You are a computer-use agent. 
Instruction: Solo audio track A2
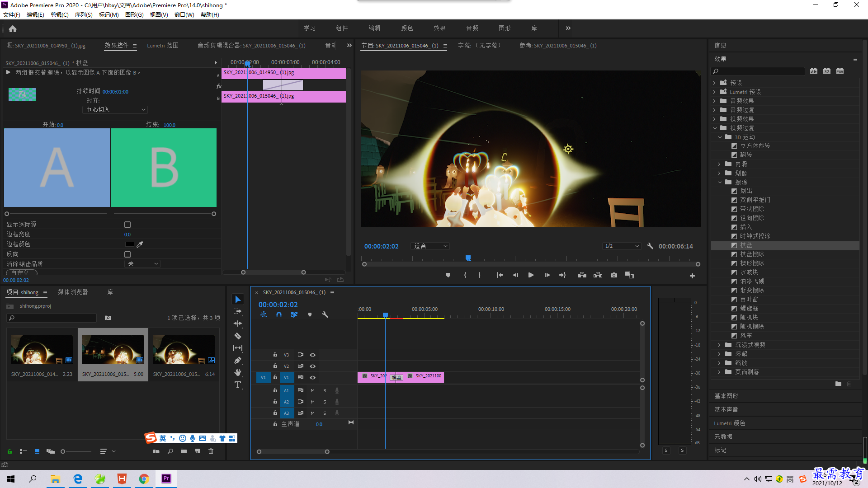click(x=325, y=402)
